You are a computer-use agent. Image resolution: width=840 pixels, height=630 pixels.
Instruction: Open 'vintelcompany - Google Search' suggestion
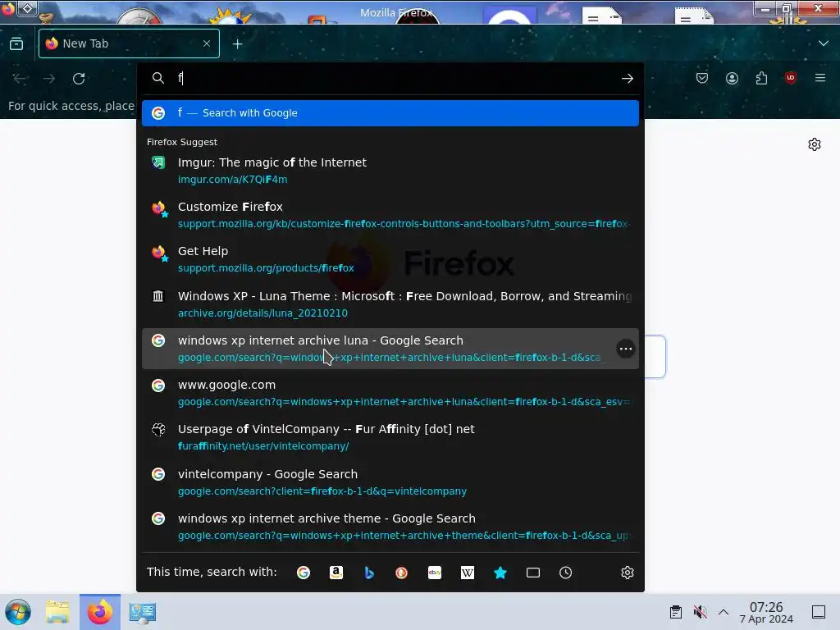390,482
